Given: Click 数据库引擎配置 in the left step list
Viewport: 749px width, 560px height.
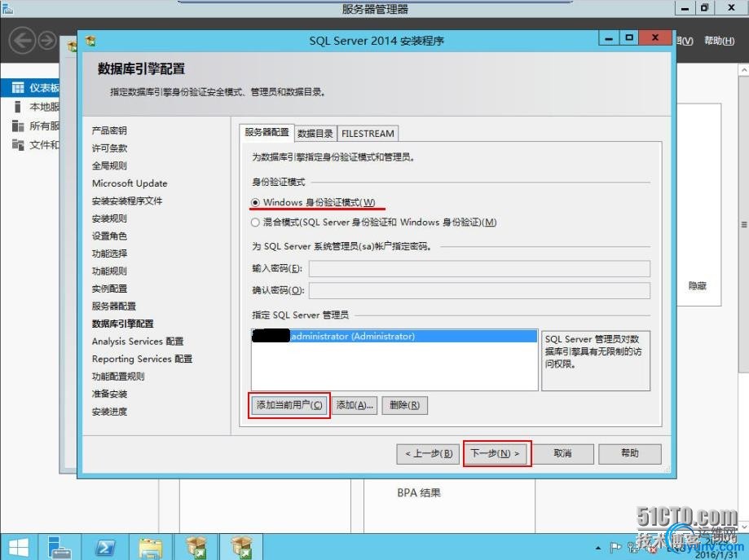Looking at the screenshot, I should tap(123, 324).
